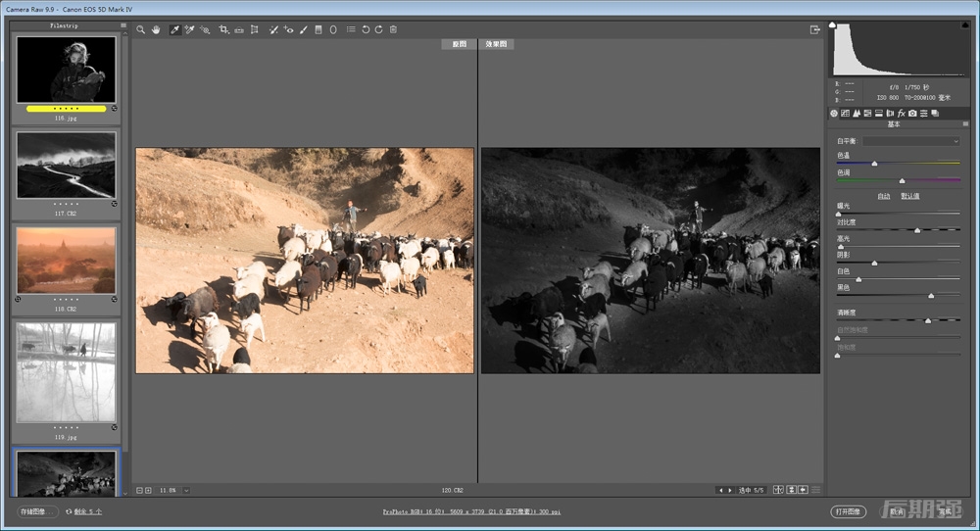
Task: Open workflow options ProPhoto RGB link
Action: [472, 511]
